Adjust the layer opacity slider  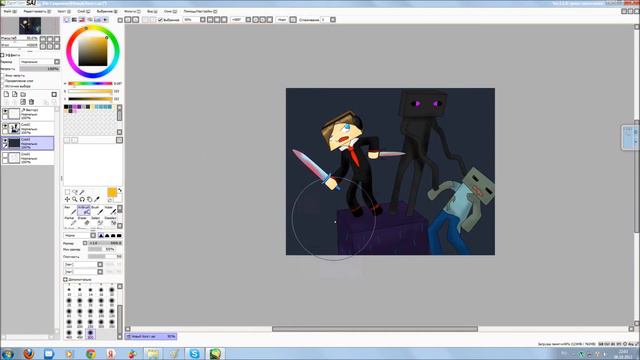(x=40, y=69)
